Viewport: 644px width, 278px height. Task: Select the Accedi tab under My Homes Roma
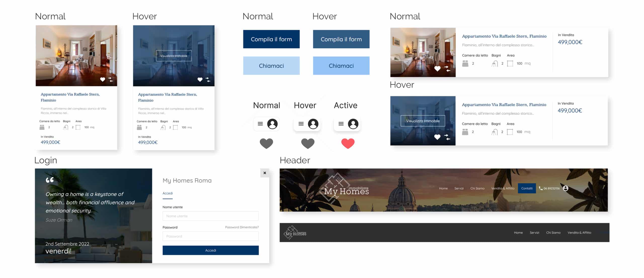168,193
